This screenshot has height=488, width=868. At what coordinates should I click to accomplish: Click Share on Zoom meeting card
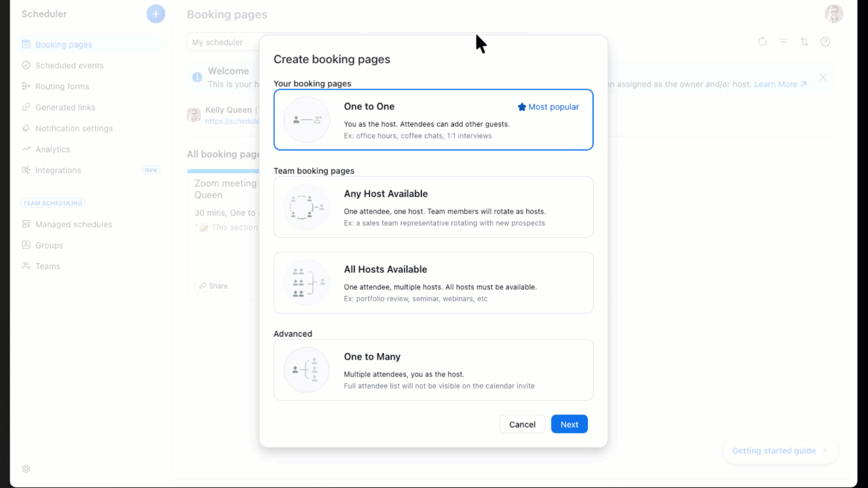pyautogui.click(x=214, y=286)
